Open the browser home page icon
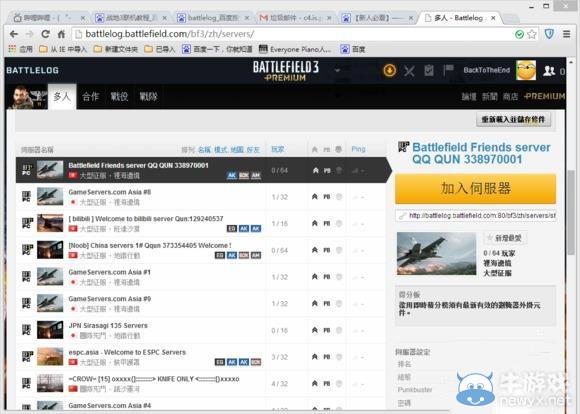 (61, 34)
